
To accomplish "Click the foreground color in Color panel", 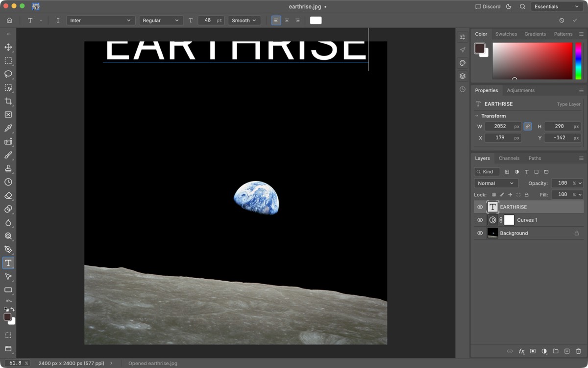I will [x=480, y=48].
